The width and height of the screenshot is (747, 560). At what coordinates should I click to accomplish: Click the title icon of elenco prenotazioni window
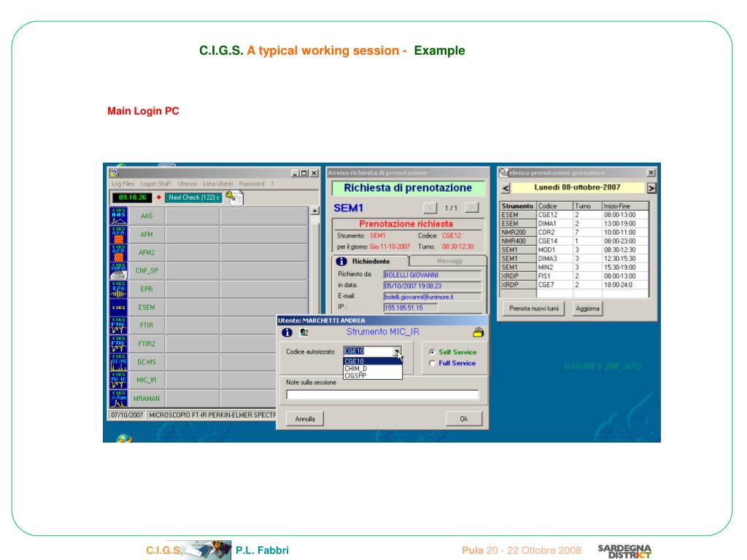pos(503,172)
